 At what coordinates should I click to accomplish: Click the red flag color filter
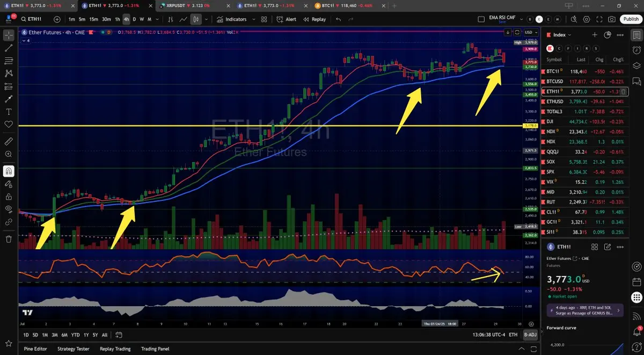pos(550,48)
